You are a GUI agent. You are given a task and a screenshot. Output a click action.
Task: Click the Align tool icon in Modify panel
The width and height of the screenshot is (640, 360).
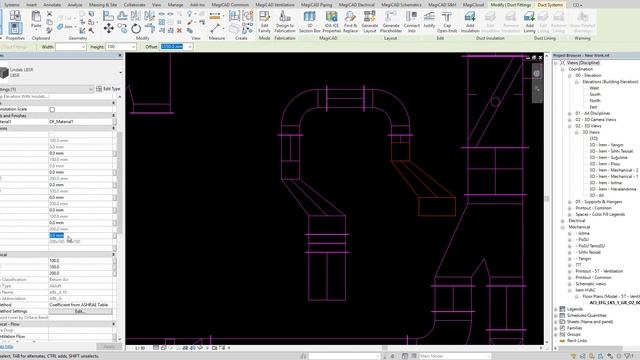point(109,16)
